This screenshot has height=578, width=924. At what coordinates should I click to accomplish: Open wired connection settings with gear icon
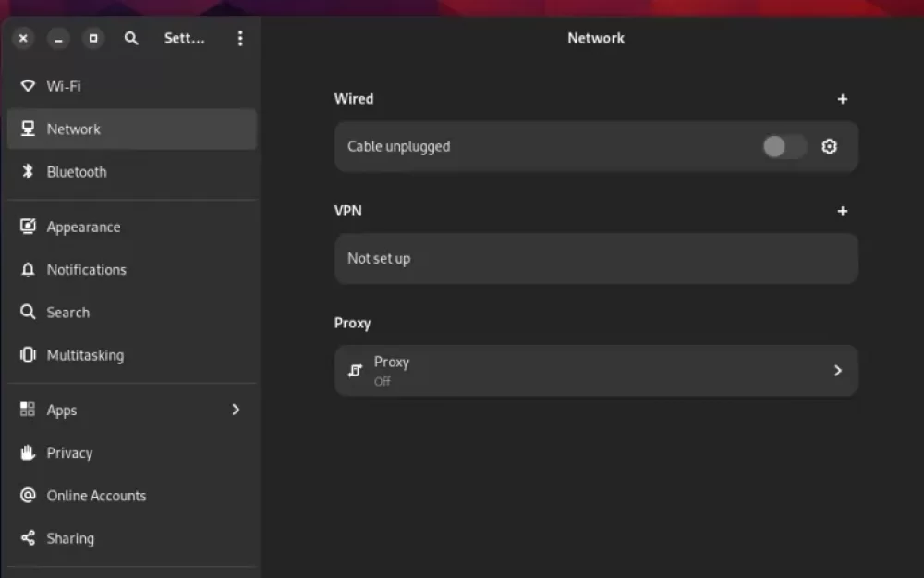pos(829,146)
